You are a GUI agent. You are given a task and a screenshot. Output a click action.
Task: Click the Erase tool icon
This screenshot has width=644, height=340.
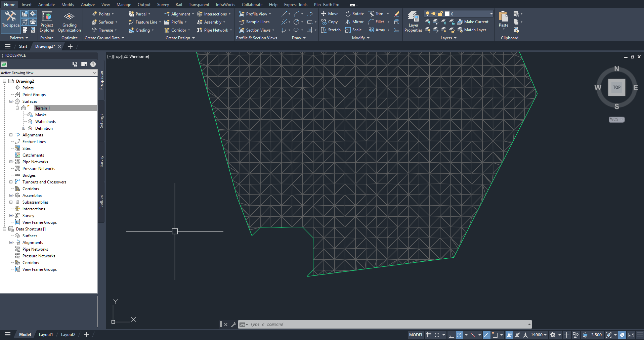[396, 14]
